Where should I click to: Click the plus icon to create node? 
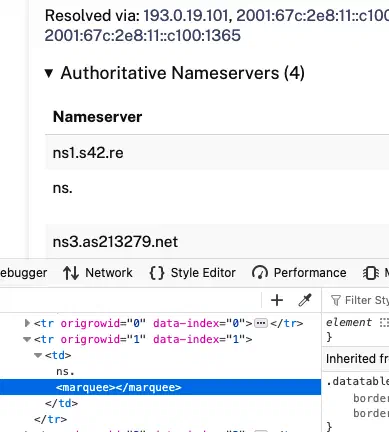point(277,300)
